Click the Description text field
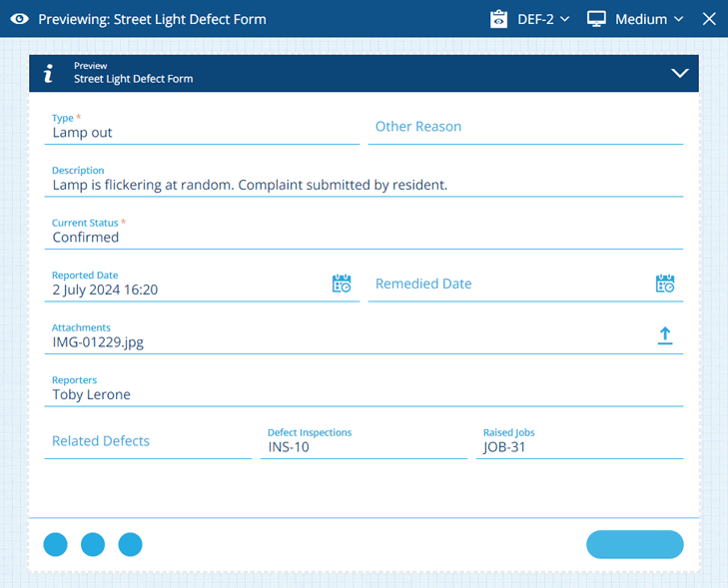The width and height of the screenshot is (728, 588). tap(364, 185)
